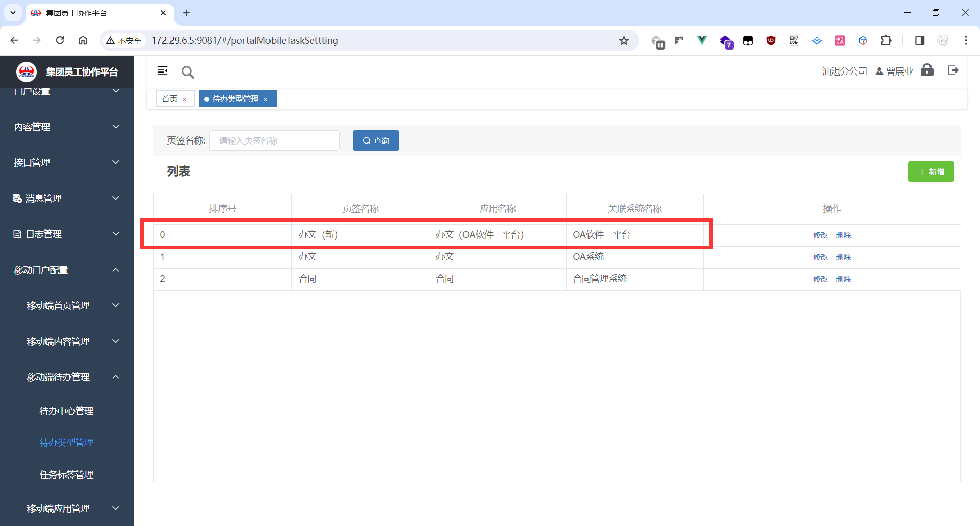This screenshot has height=526, width=980.
Task: Click the 关联系统名称 column header
Action: click(635, 209)
